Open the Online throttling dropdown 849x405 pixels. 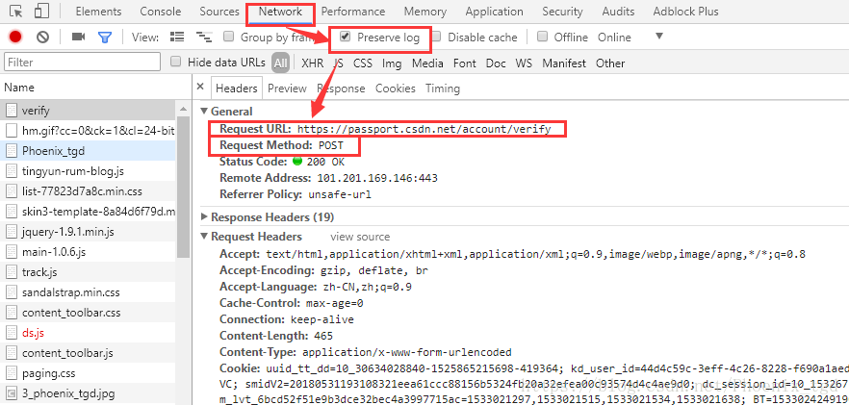coord(620,37)
